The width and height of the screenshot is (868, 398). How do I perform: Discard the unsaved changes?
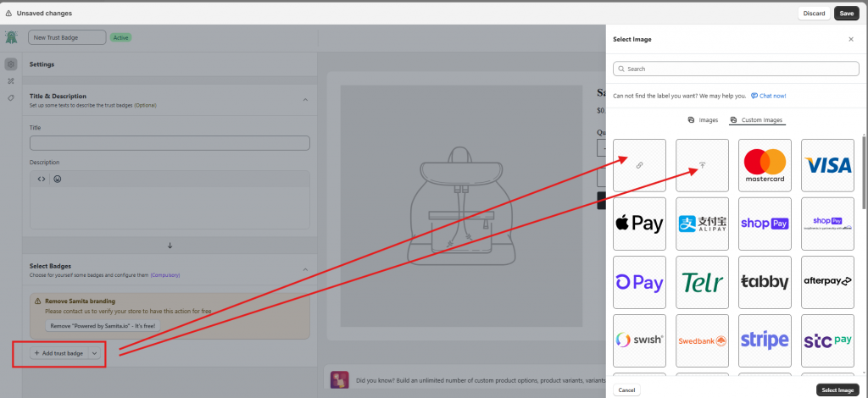(x=814, y=14)
